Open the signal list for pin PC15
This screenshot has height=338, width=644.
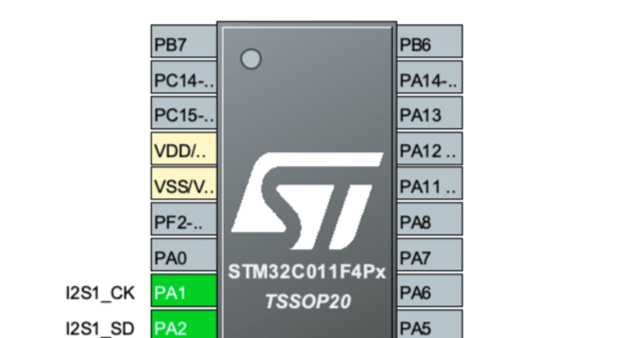point(183,114)
